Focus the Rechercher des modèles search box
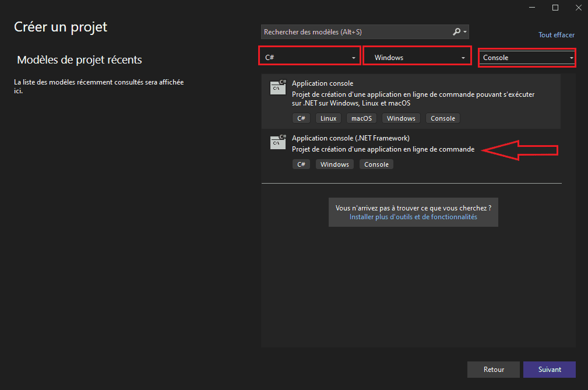The width and height of the screenshot is (588, 390). [365, 32]
